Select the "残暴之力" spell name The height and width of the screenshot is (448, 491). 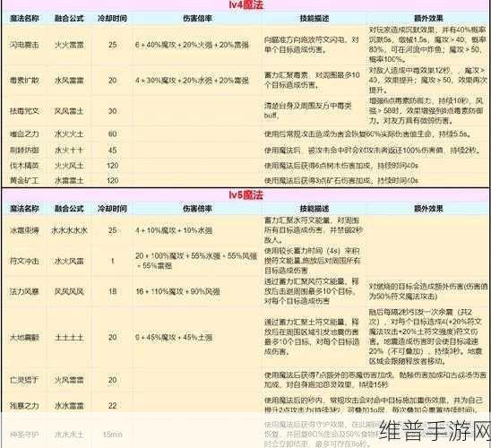24,405
